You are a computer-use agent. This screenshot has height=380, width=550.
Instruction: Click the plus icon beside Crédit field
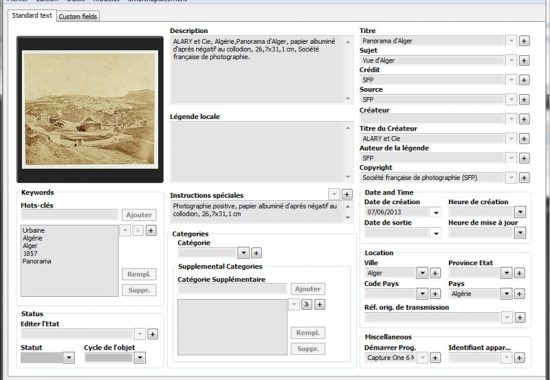pyautogui.click(x=524, y=80)
